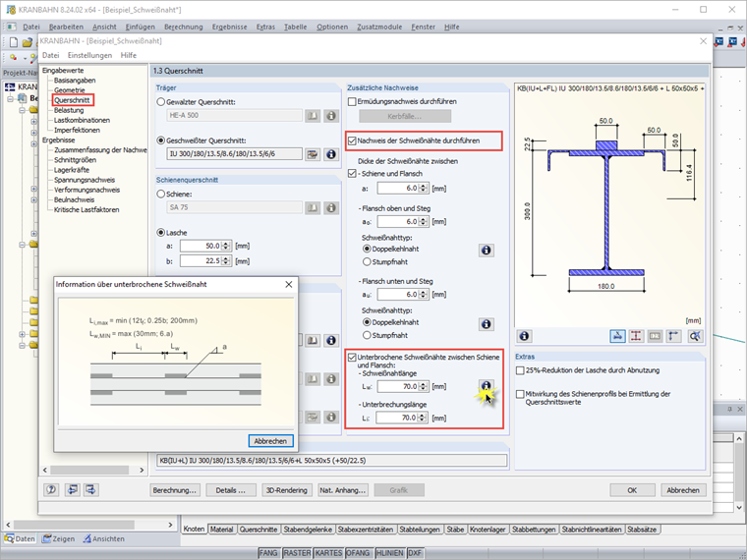Close the KRANBAHN module dialog
The width and height of the screenshot is (747, 560).
pyautogui.click(x=703, y=41)
